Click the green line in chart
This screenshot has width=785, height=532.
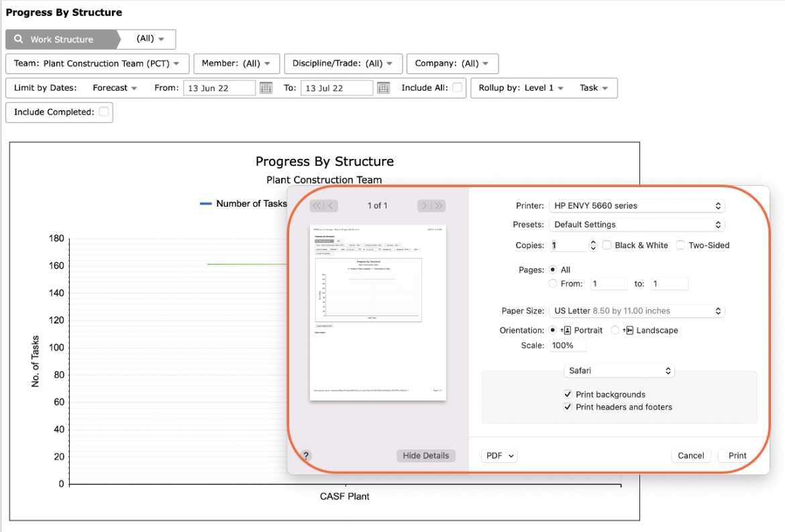coord(247,264)
